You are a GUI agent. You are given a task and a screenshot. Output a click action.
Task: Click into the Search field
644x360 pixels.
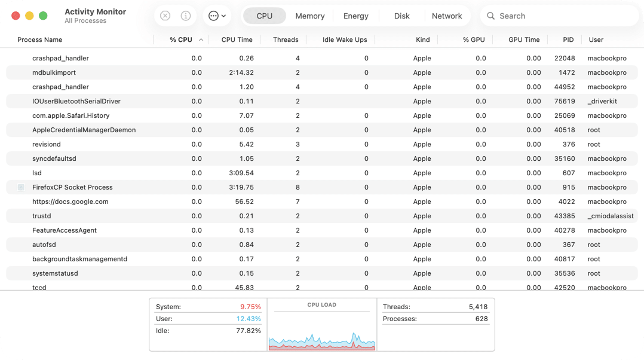coord(559,16)
